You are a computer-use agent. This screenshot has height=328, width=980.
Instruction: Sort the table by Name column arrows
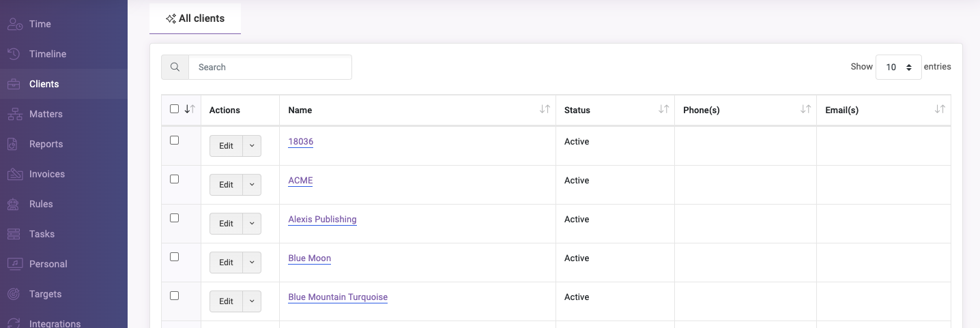coord(545,109)
